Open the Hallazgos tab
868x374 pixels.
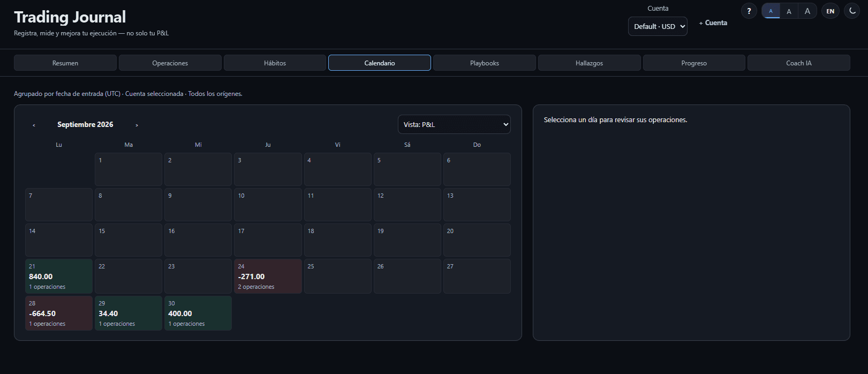point(590,63)
